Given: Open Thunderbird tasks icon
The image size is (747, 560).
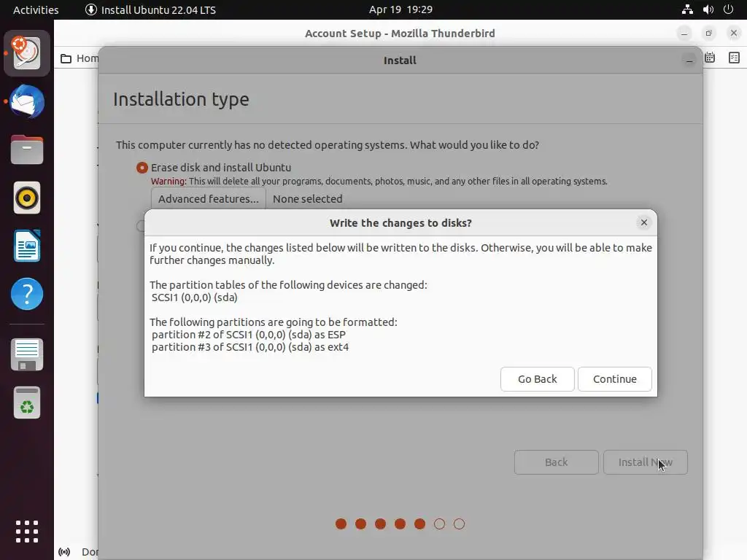Looking at the screenshot, I should click(x=734, y=58).
